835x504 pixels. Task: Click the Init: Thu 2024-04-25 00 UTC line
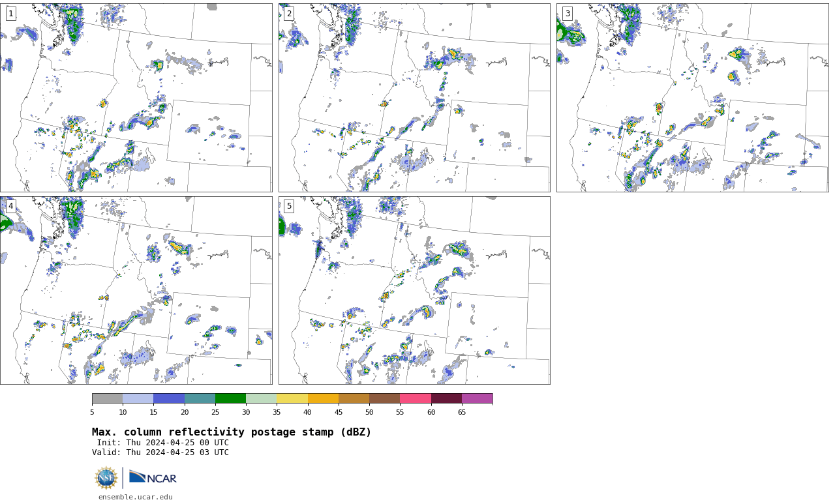coord(163,443)
